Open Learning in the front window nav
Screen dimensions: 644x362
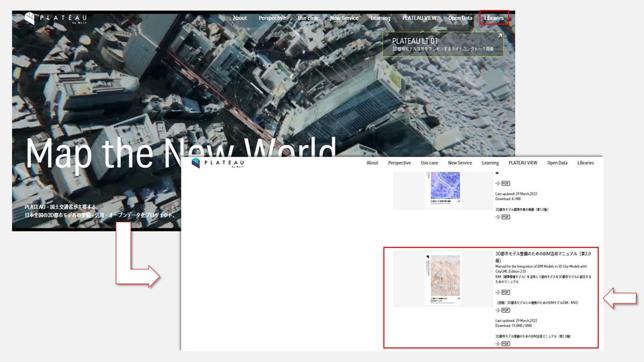click(491, 163)
